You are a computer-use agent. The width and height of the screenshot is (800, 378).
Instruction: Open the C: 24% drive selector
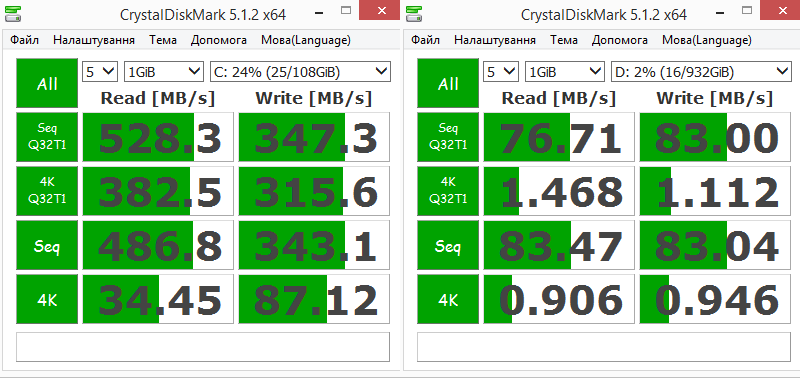(300, 72)
